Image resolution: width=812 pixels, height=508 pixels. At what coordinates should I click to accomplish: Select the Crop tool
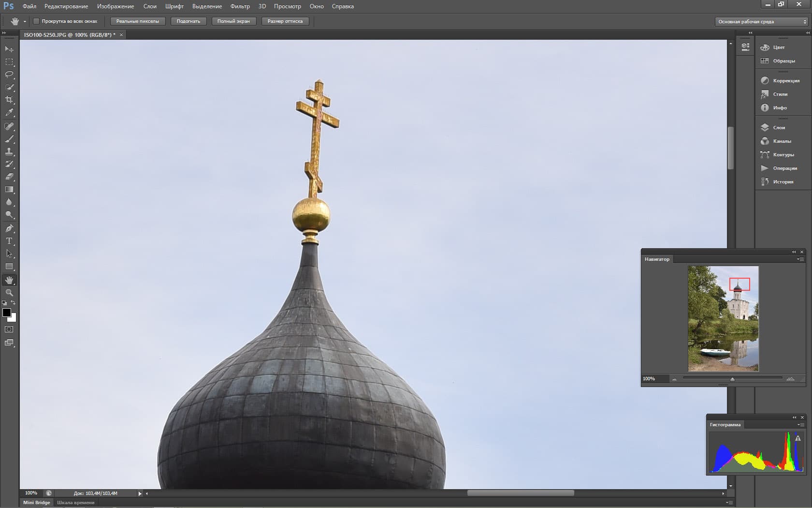9,100
